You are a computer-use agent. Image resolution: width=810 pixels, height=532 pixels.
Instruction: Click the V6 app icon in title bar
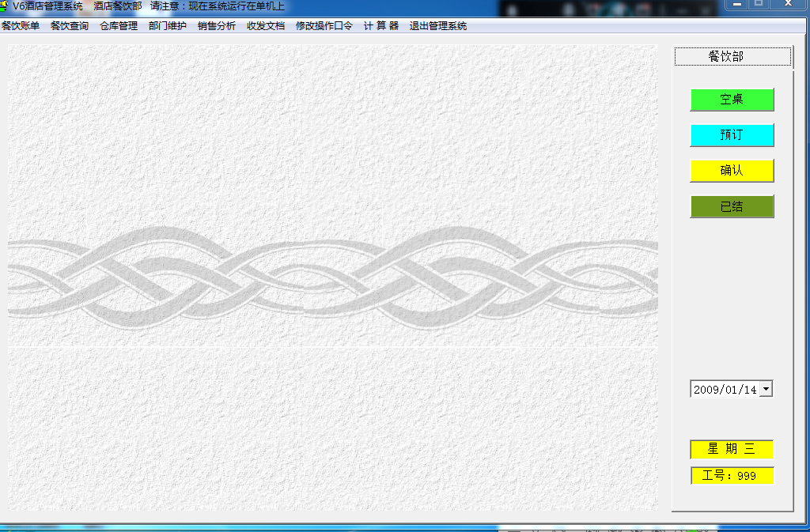point(5,6)
